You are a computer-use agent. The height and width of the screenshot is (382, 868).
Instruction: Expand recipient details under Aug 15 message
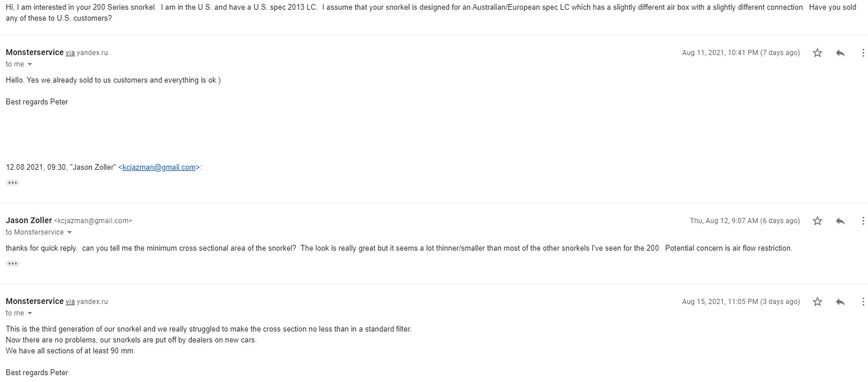30,313
